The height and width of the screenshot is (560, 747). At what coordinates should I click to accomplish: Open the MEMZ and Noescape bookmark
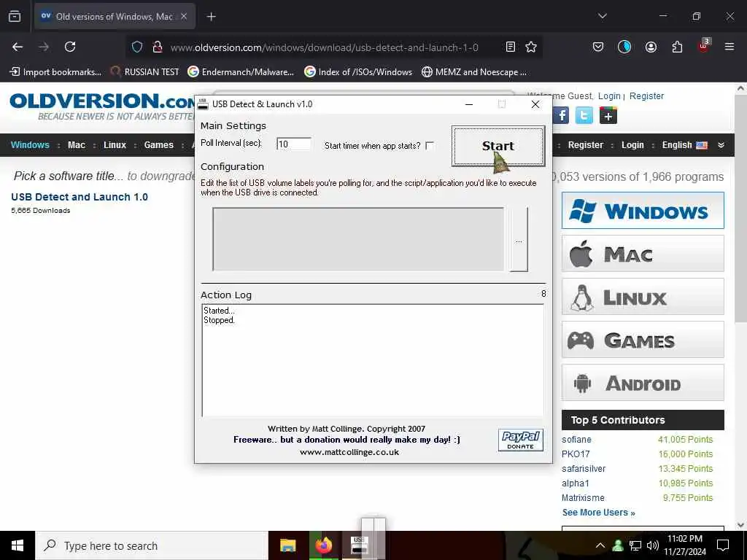click(x=474, y=72)
